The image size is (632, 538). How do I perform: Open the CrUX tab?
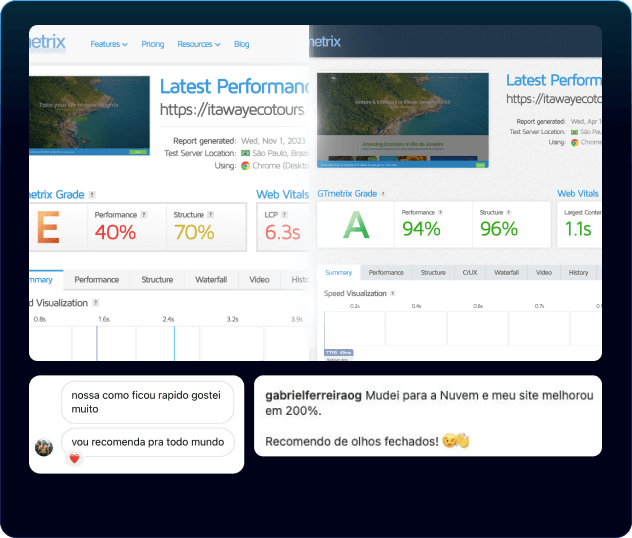pos(470,272)
